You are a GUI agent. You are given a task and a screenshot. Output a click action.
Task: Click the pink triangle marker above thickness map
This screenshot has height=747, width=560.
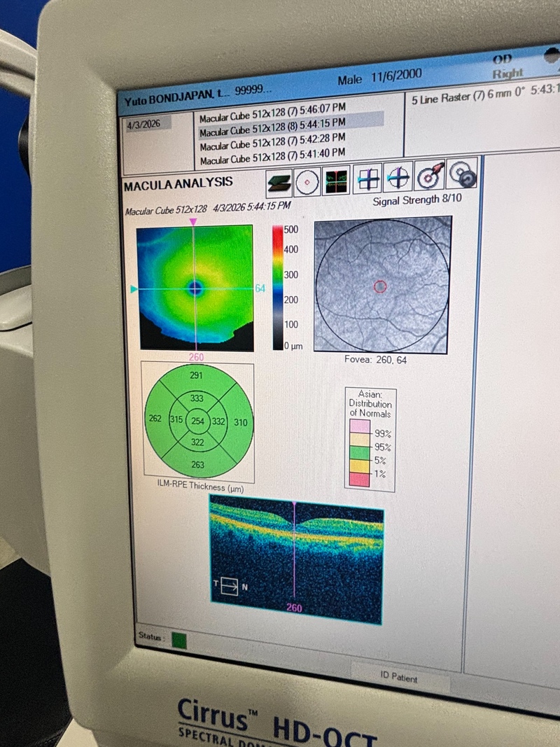tap(194, 222)
